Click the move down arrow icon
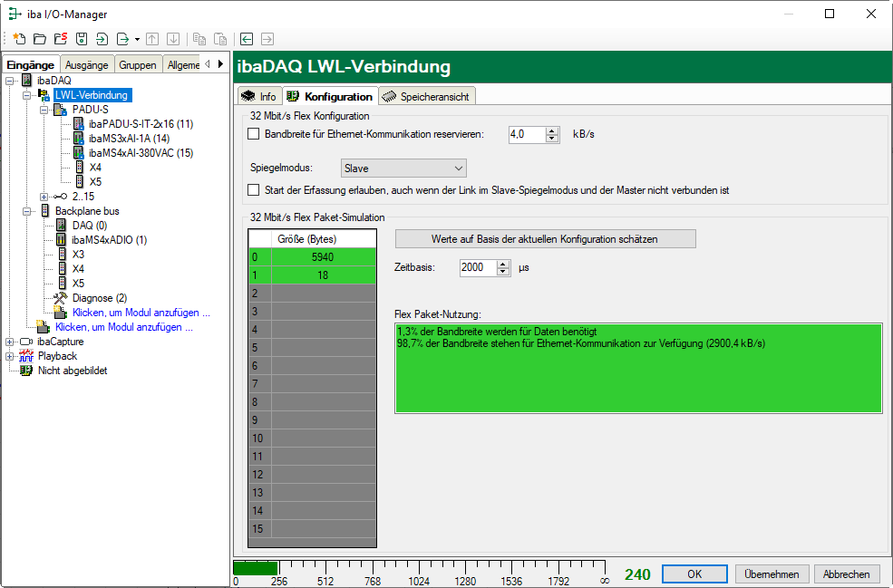 pyautogui.click(x=173, y=39)
